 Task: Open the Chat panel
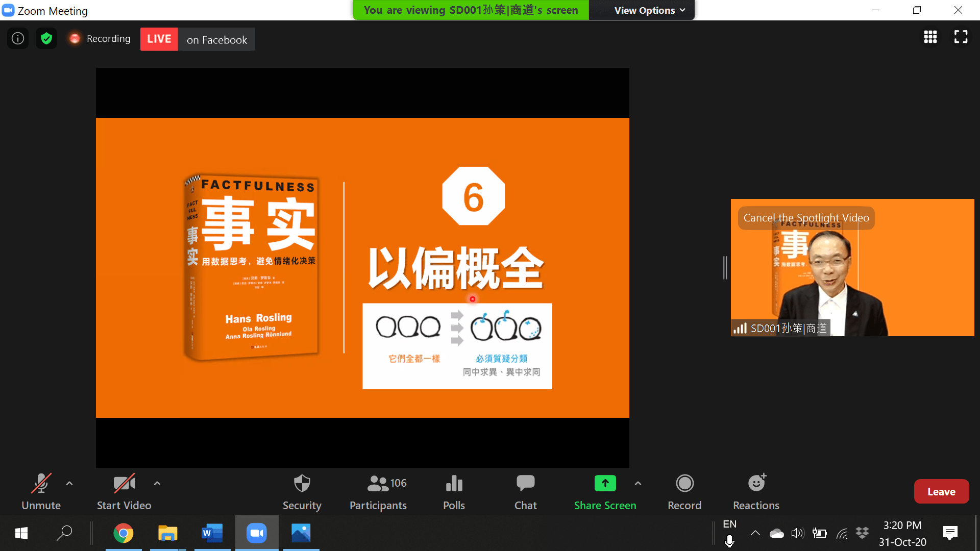pos(525,492)
